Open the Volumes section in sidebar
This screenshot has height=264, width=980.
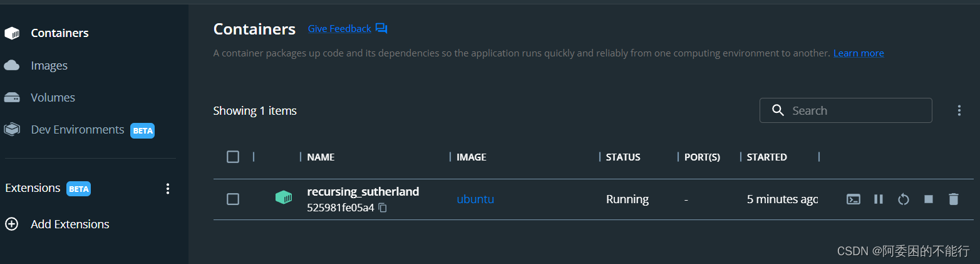[x=53, y=97]
